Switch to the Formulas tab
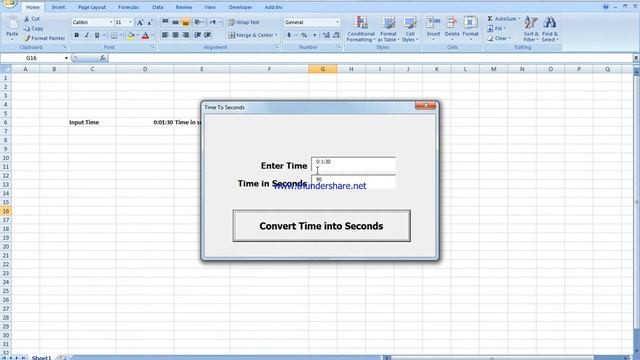Viewport: 640px width, 360px height. coord(129,7)
